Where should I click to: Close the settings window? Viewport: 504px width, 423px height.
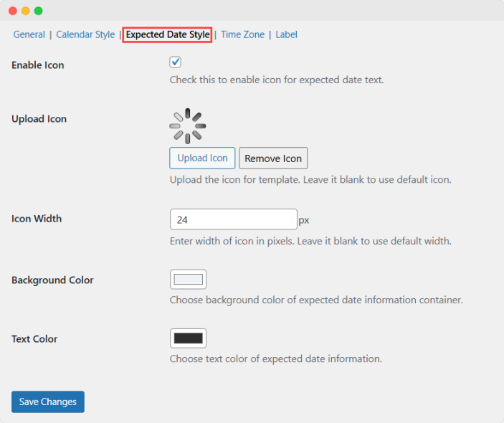tap(13, 11)
